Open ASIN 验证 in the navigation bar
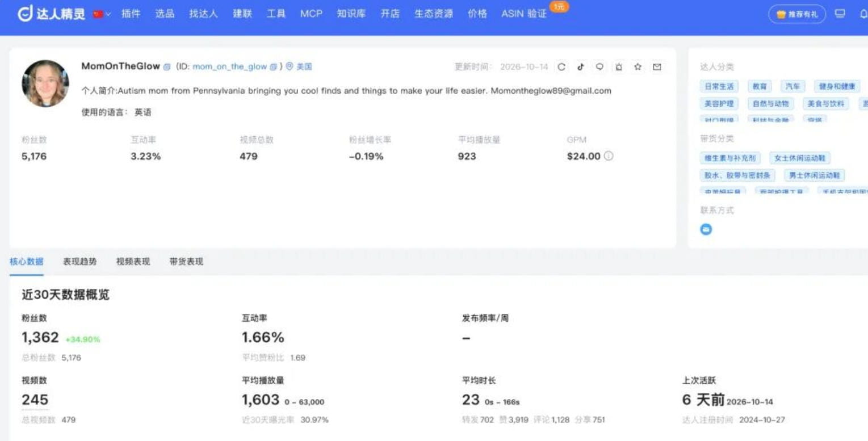 (x=524, y=14)
